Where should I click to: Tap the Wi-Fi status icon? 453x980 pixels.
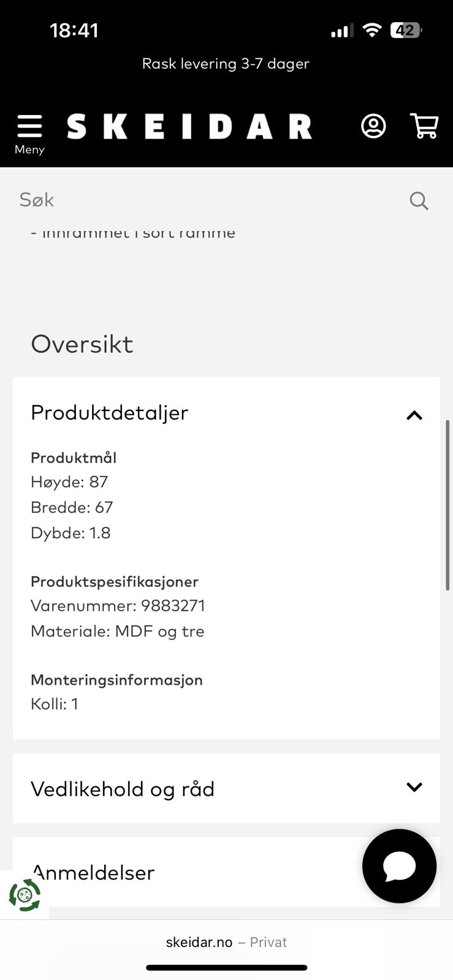pos(371,30)
